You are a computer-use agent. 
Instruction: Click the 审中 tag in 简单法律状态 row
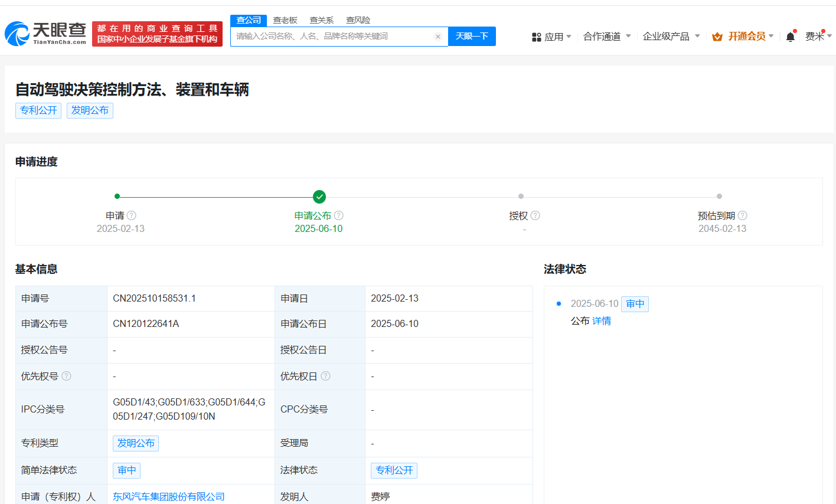(126, 470)
